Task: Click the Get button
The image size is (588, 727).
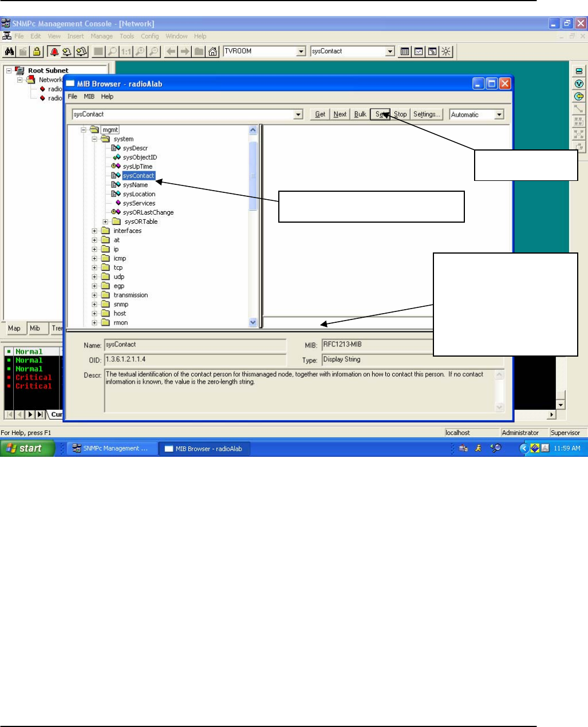Action: (x=320, y=114)
